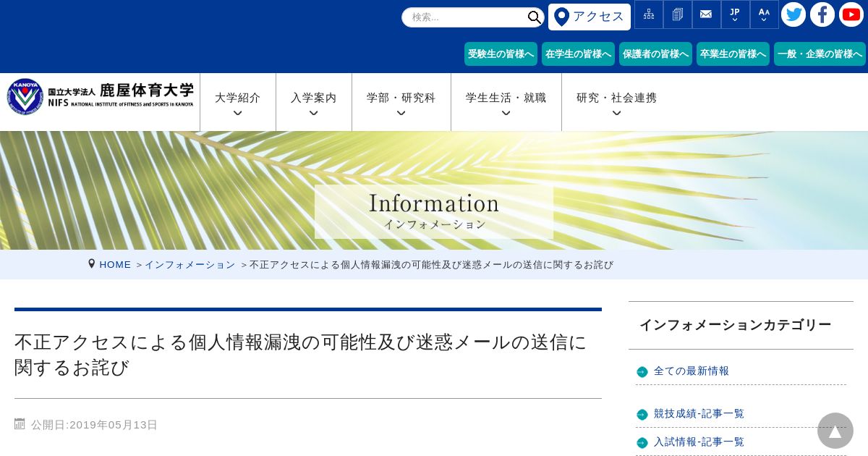Open the アクセス page button
This screenshot has height=456, width=868.
click(590, 17)
